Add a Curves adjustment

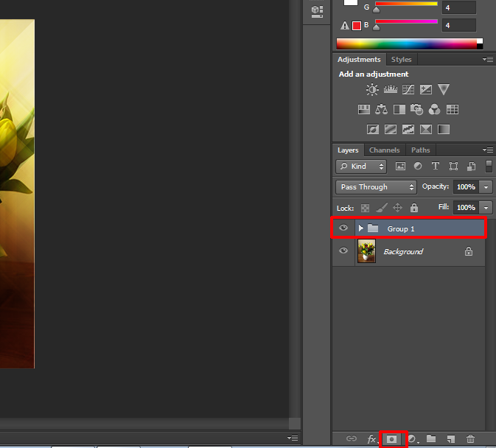[x=408, y=89]
